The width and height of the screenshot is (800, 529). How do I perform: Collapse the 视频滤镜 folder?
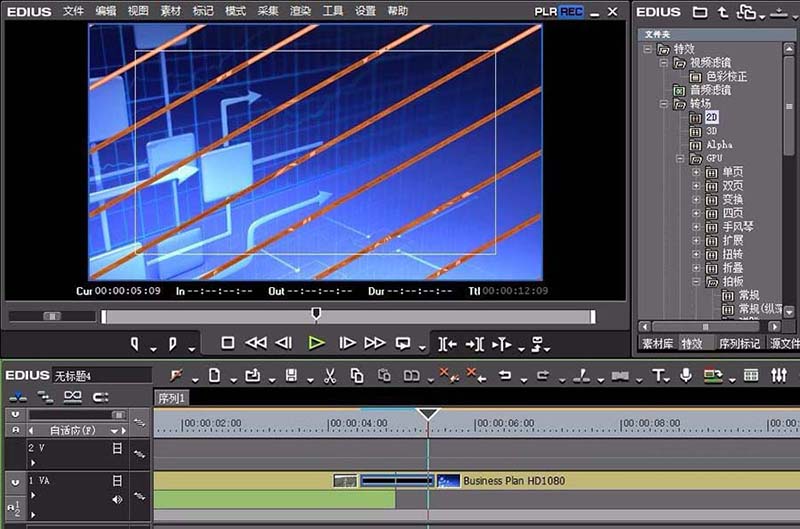(664, 63)
